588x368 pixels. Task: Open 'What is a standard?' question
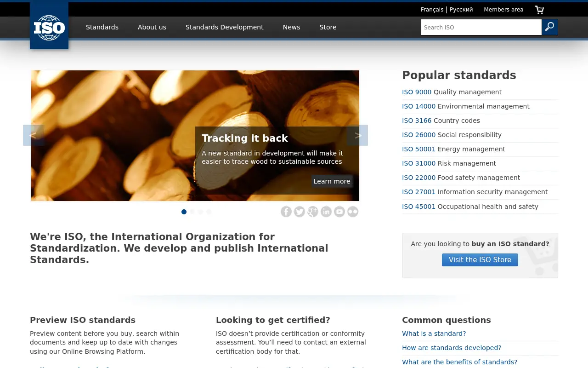(434, 333)
